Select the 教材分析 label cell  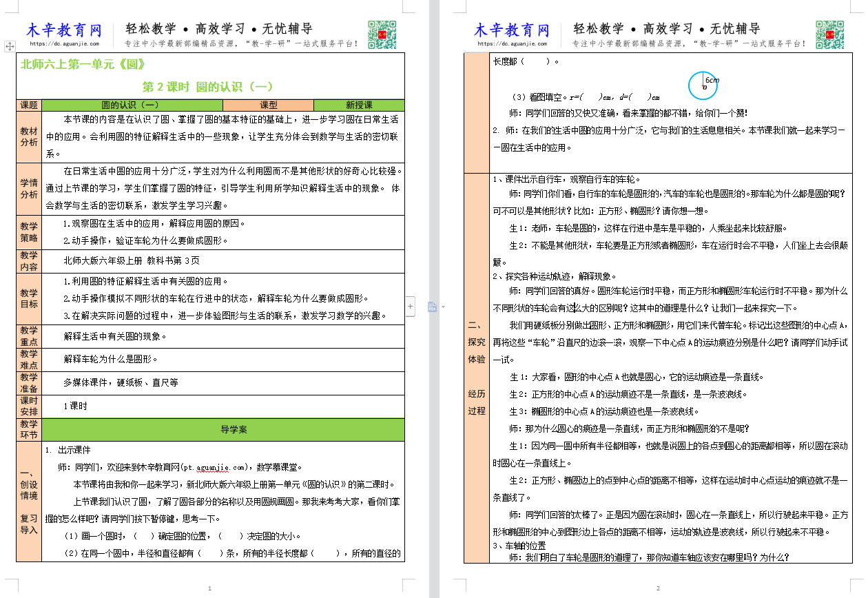tap(29, 137)
